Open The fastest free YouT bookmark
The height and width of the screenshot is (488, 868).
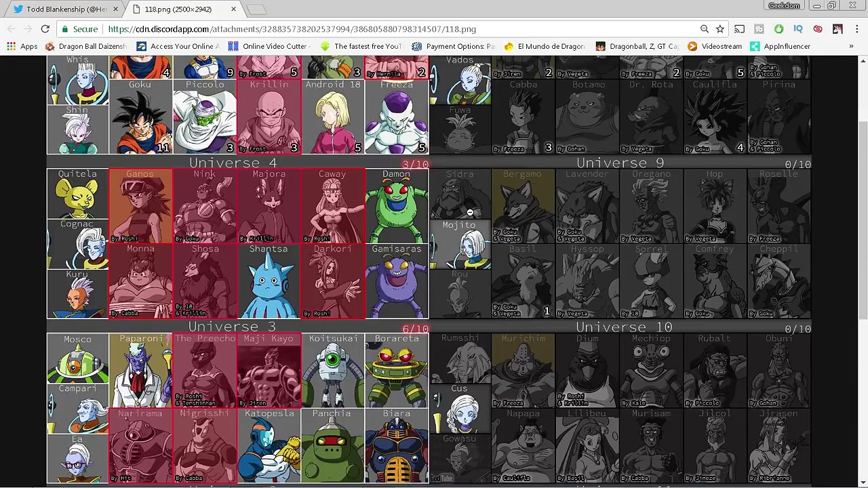click(361, 46)
